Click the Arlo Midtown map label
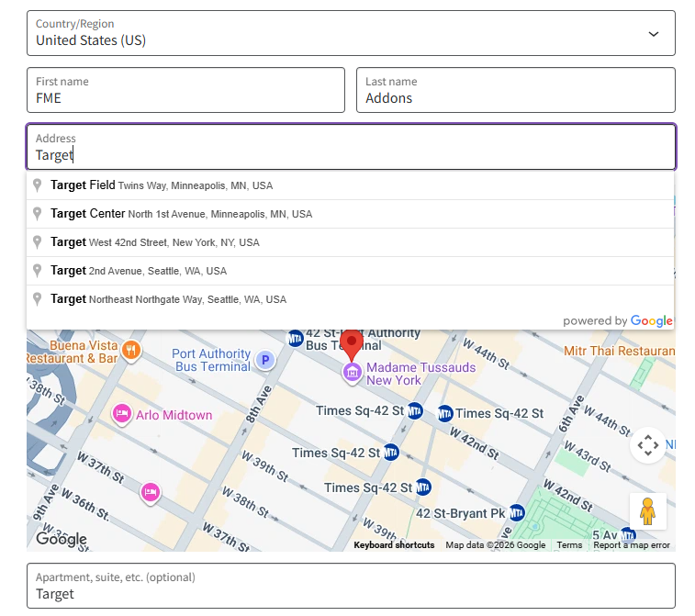This screenshot has height=616, width=695. 174,415
